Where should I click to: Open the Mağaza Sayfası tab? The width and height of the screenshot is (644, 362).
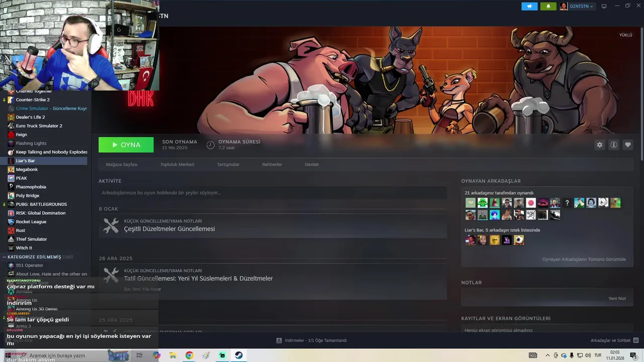click(x=121, y=164)
